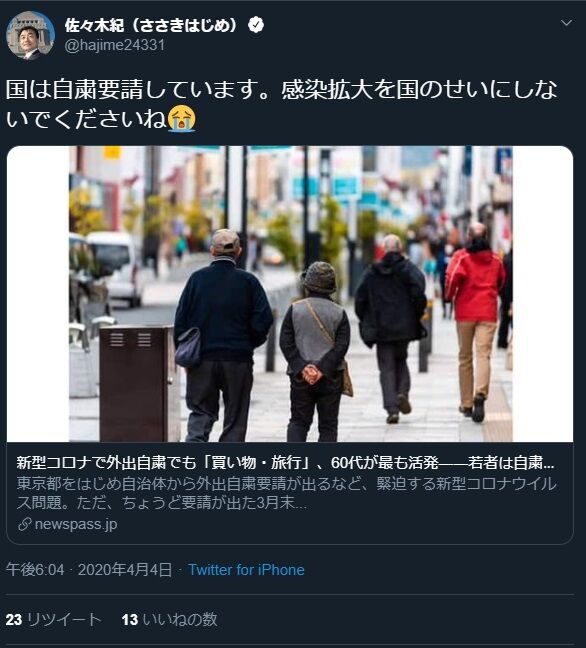The height and width of the screenshot is (648, 586).
Task: View the 23 リツイート list
Action: (53, 619)
